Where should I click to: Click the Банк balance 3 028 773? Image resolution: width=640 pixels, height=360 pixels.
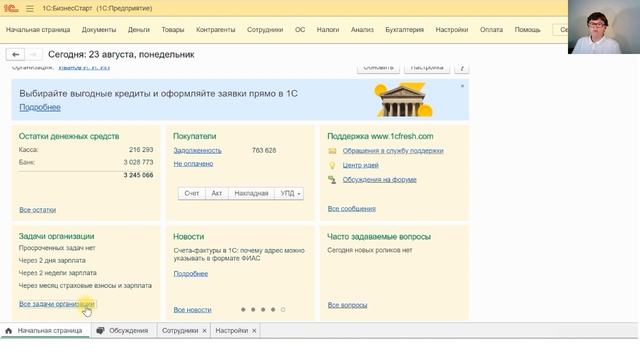tap(138, 162)
